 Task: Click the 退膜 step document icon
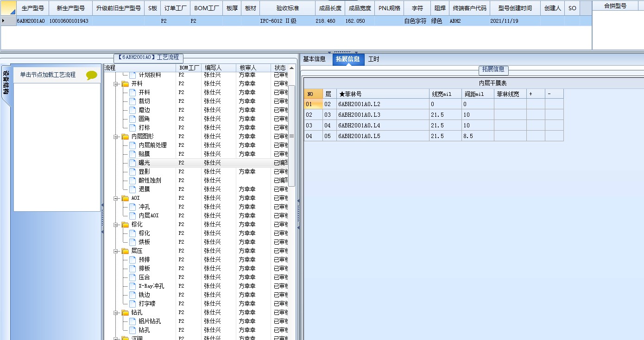pyautogui.click(x=133, y=189)
